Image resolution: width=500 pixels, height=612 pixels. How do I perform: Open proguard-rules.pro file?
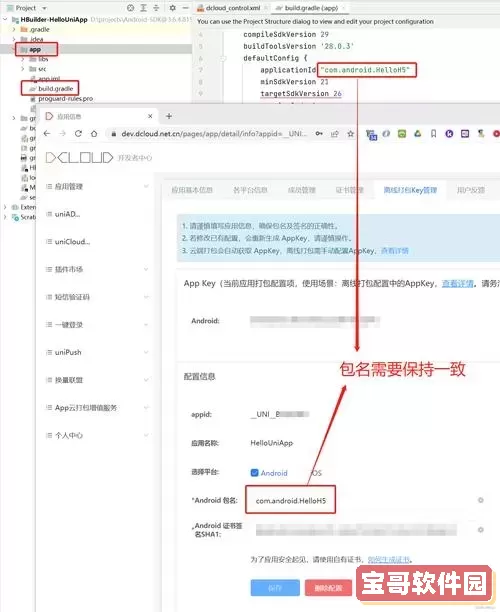tap(65, 99)
